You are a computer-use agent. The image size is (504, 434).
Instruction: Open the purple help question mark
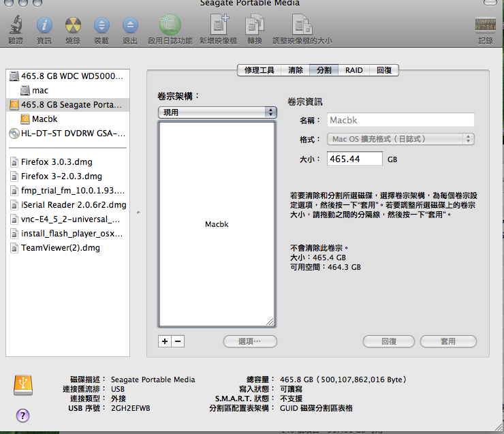[x=23, y=416]
